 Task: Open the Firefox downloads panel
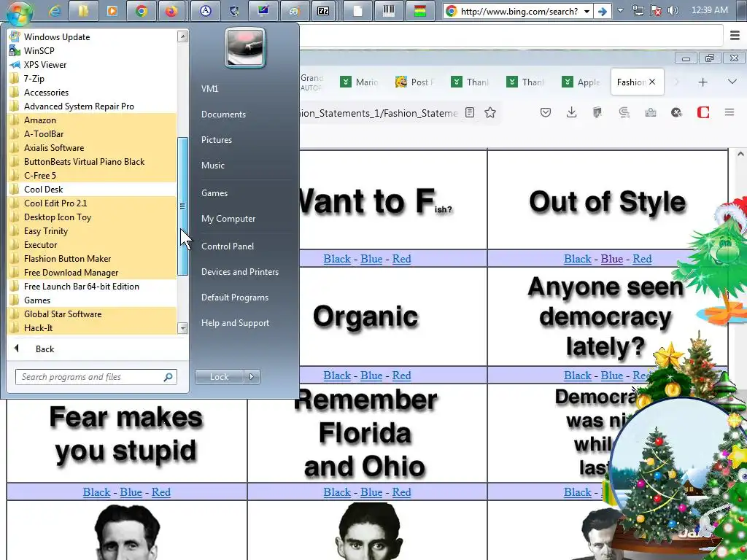click(x=571, y=112)
